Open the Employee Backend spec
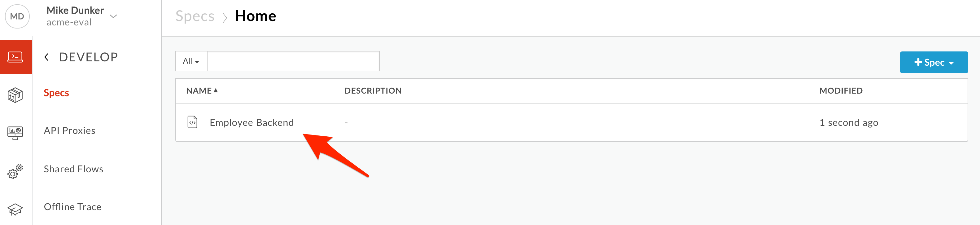This screenshot has width=980, height=225. 252,123
